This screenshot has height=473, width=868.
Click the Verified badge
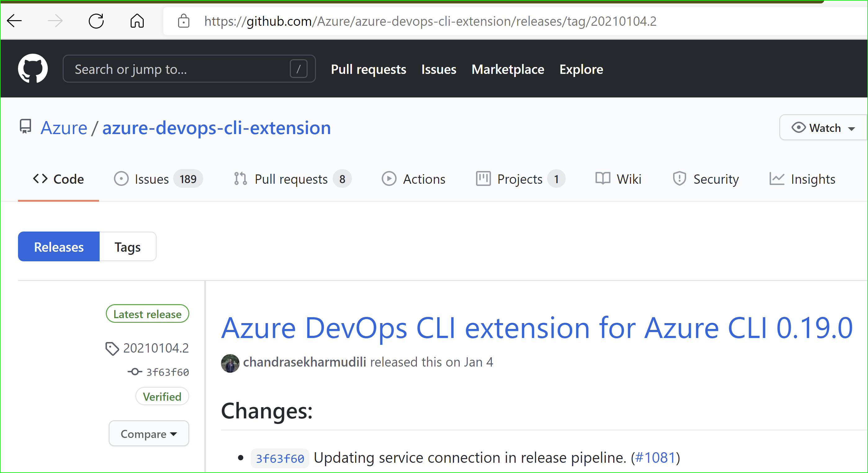tap(162, 396)
